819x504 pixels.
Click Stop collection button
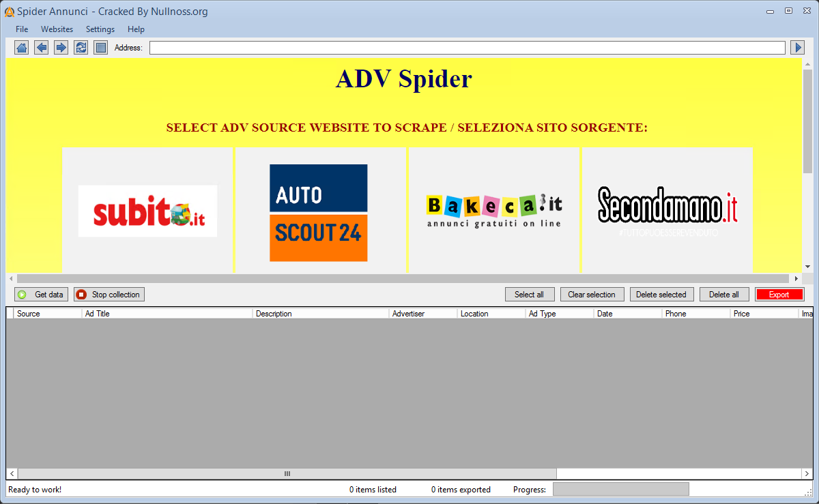[109, 295]
